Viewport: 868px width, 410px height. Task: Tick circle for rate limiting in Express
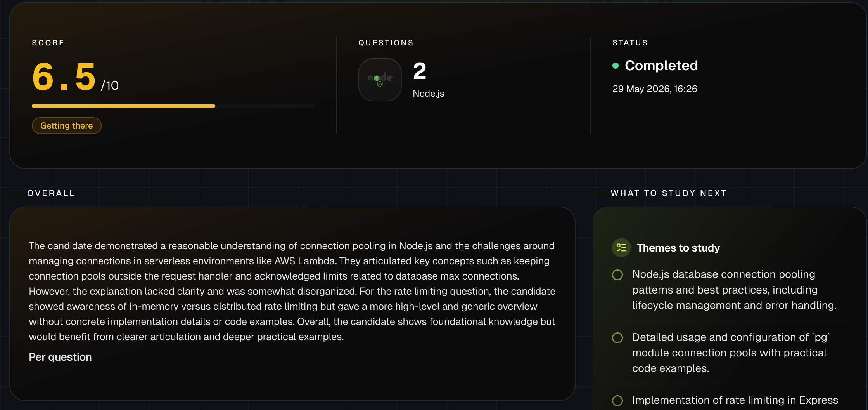(x=617, y=401)
